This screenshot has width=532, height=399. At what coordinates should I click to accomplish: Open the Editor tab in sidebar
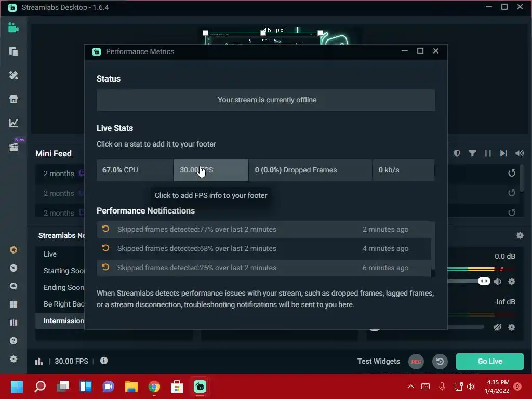13,28
